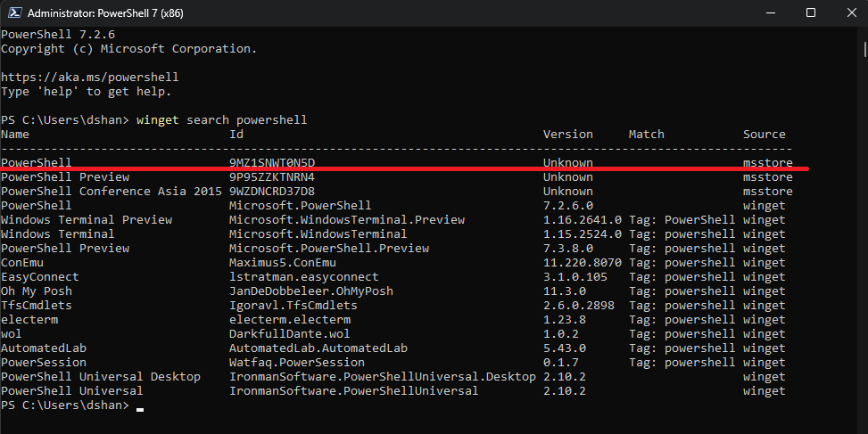Click IronmanSoftware.PowerShellUniversal.Desktop Id

[383, 376]
